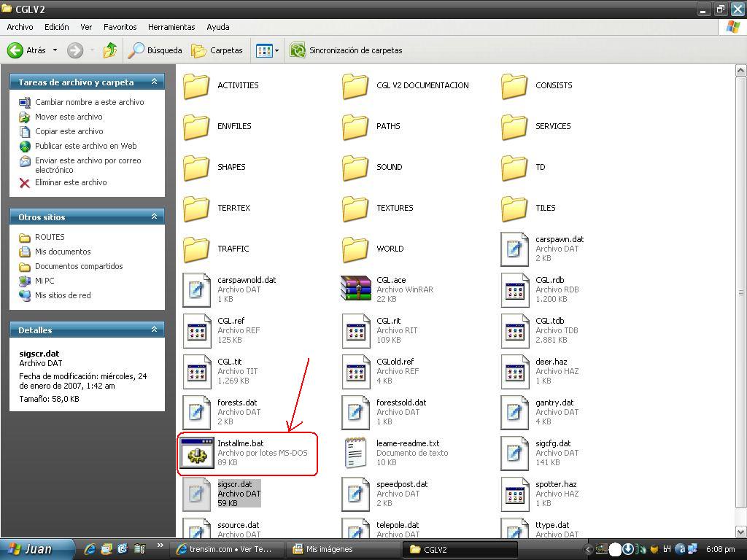Click the vertical scrollbar down arrow
747x560 pixels.
(x=740, y=532)
